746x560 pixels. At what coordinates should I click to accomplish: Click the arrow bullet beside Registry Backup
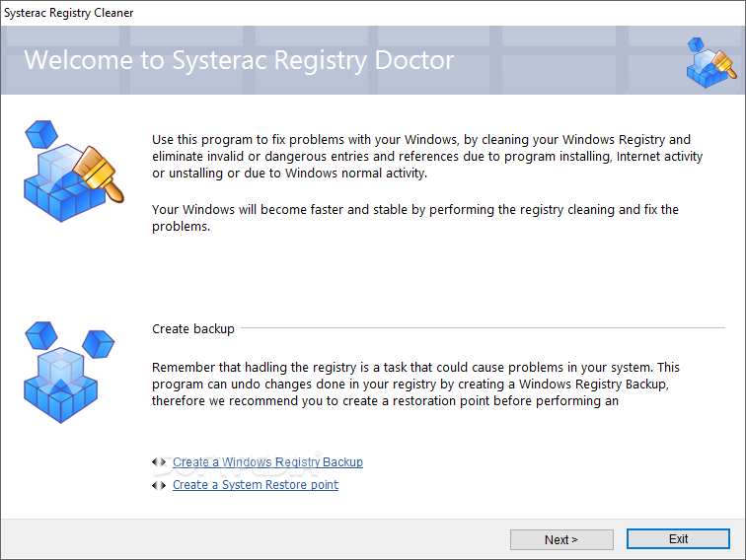tap(159, 461)
